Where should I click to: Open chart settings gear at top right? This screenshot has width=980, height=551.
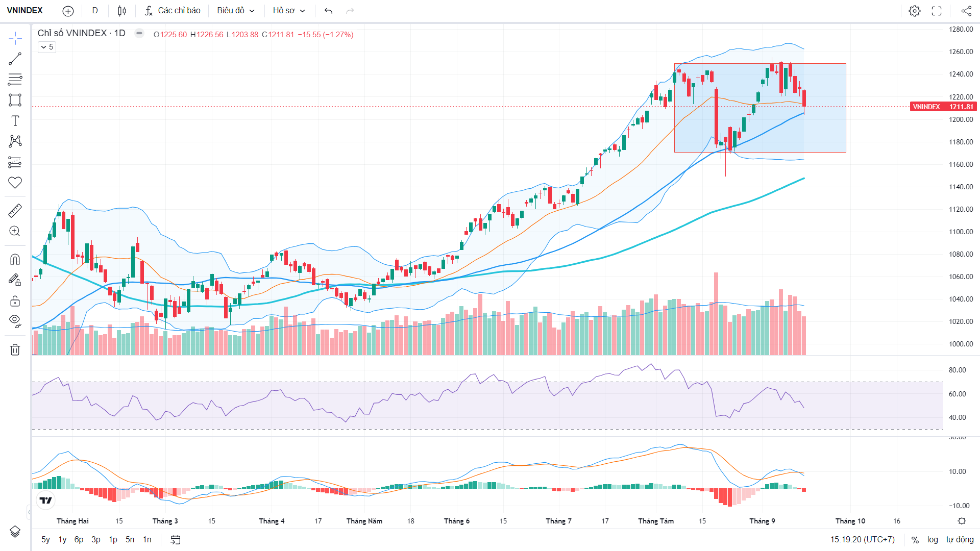click(x=915, y=11)
